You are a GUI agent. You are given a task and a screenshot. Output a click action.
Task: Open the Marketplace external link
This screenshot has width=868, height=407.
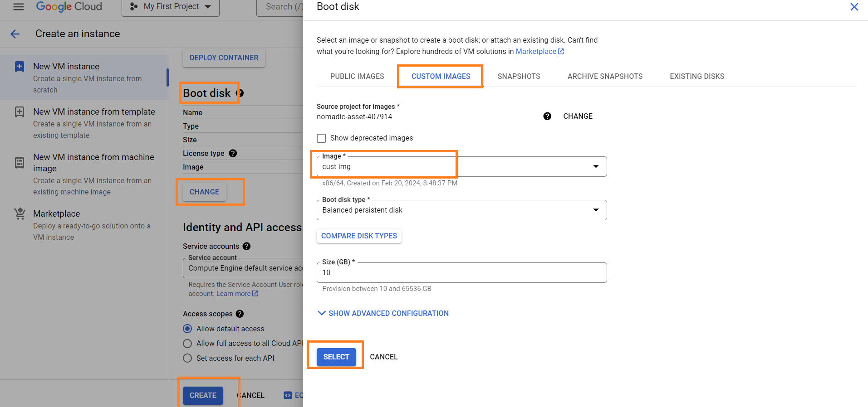point(539,52)
